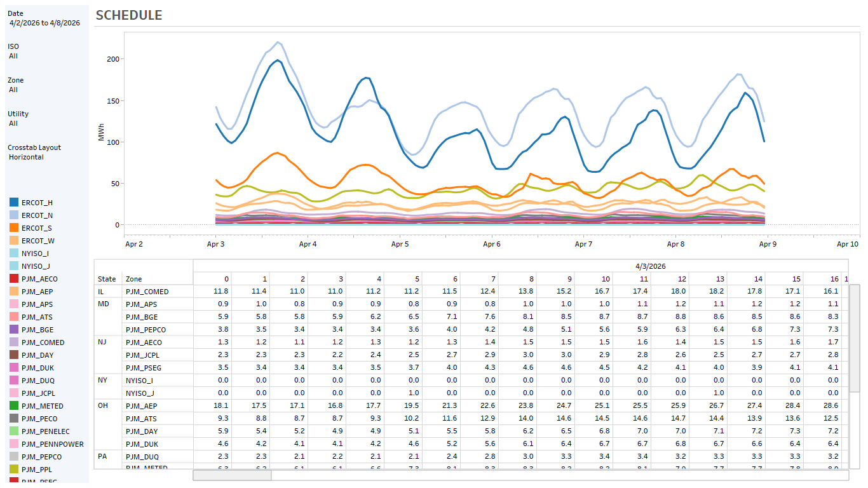Toggle the ERCOT_W series via its legend entry
868x488 pixels.
click(14, 240)
